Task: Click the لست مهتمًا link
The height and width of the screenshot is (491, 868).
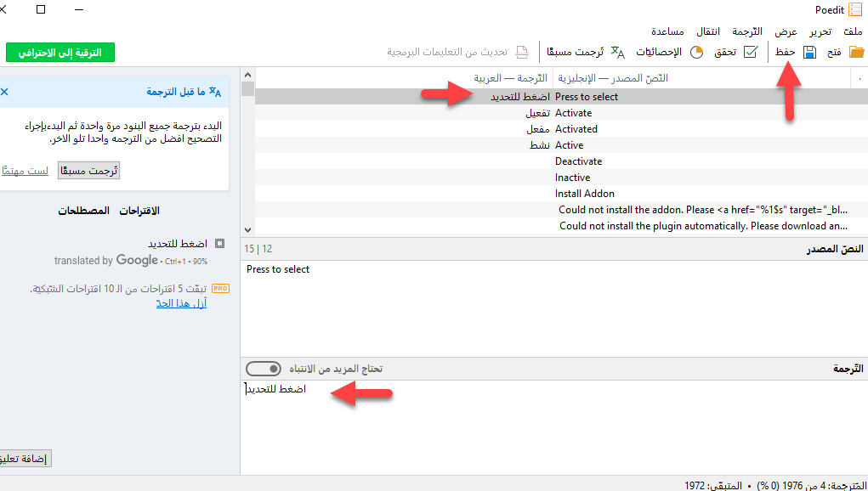Action: point(25,170)
